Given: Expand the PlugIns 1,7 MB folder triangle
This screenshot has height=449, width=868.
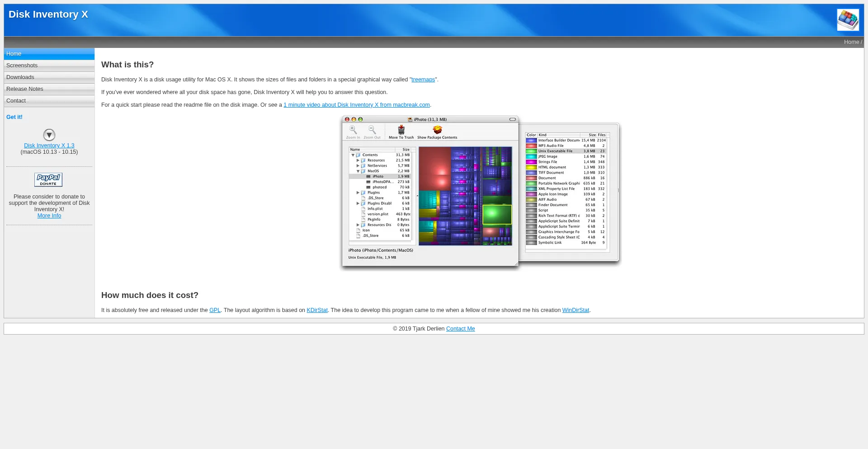Looking at the screenshot, I should [358, 193].
